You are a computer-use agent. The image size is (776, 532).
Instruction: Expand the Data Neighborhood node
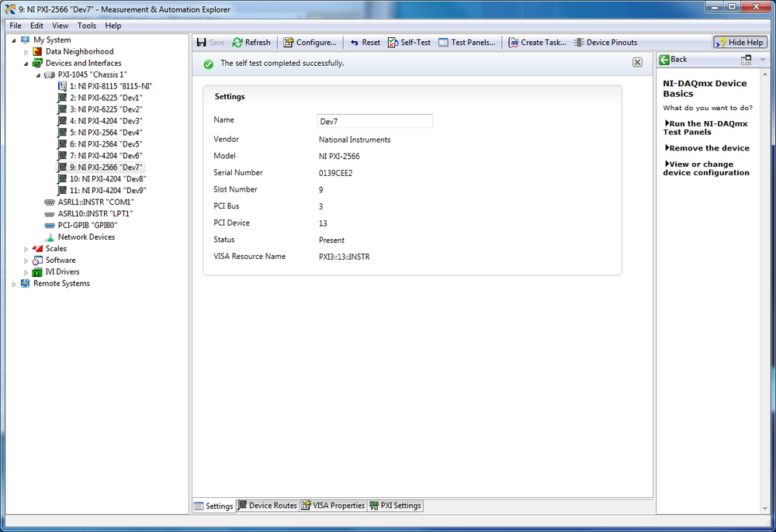pyautogui.click(x=26, y=52)
